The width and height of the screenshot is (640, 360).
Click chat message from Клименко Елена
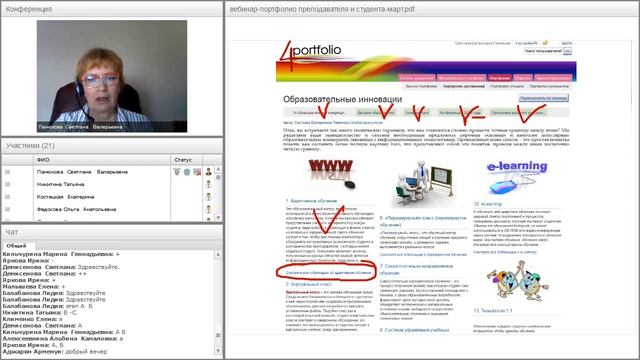coord(32,319)
